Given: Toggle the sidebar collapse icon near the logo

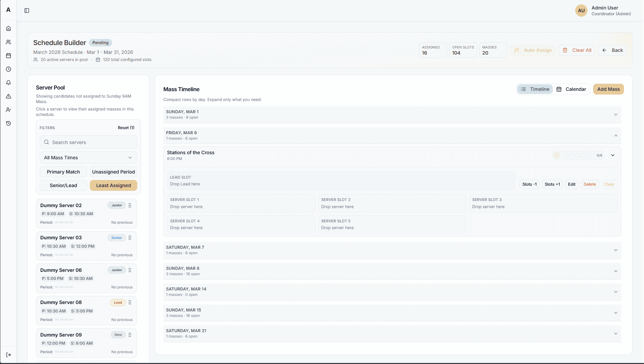Looking at the screenshot, I should (x=27, y=11).
